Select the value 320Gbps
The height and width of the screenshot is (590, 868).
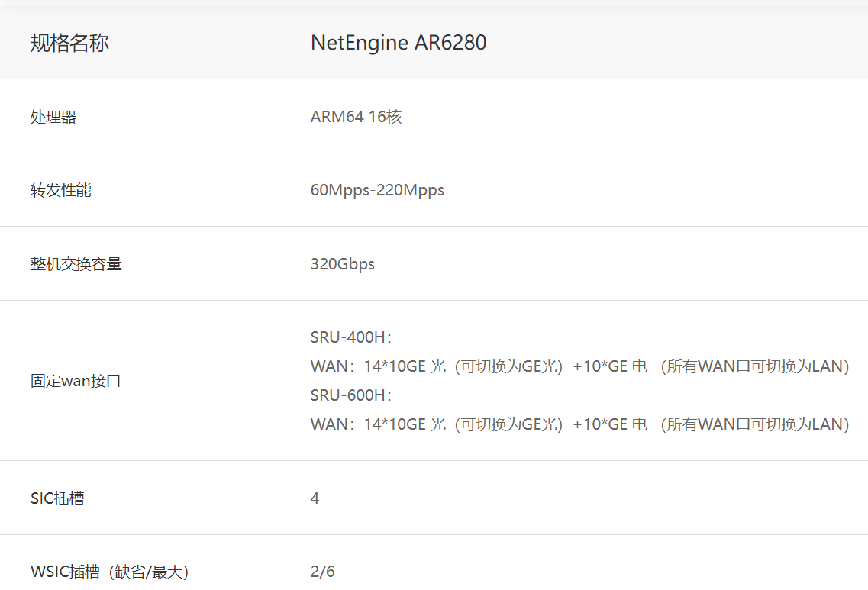pos(343,264)
